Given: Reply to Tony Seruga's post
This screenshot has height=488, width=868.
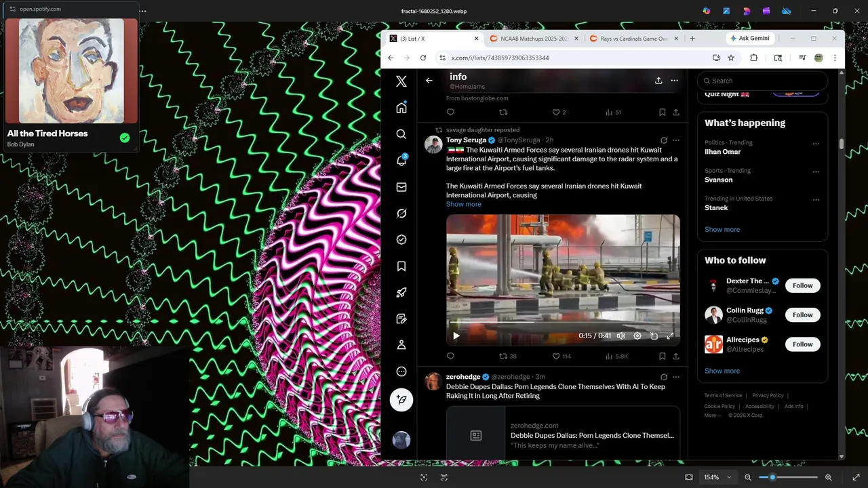Looking at the screenshot, I should click(450, 356).
